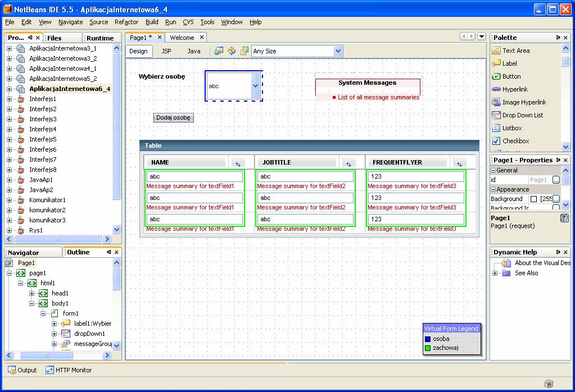This screenshot has width=575, height=392.
Task: Click the System Messages group header
Action: pyautogui.click(x=368, y=83)
